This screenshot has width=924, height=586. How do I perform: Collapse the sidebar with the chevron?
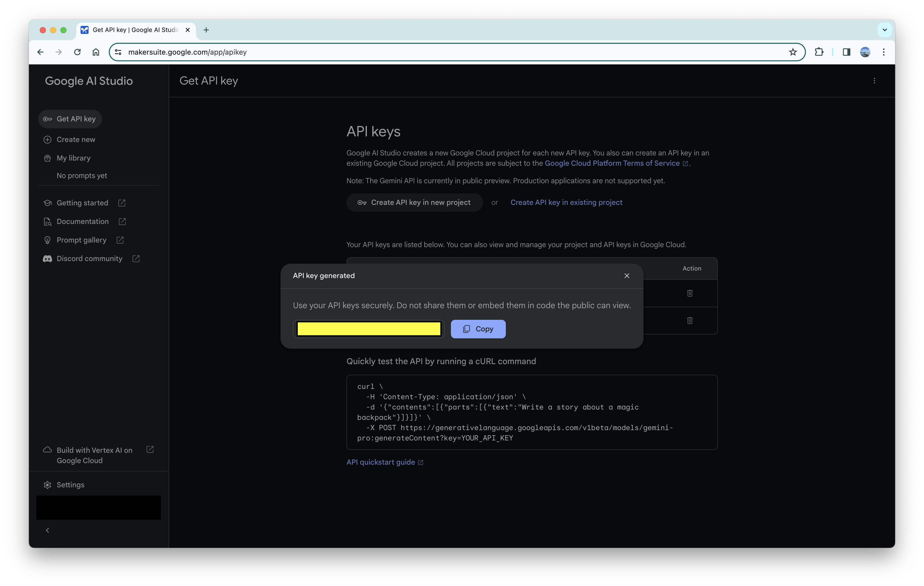point(48,530)
